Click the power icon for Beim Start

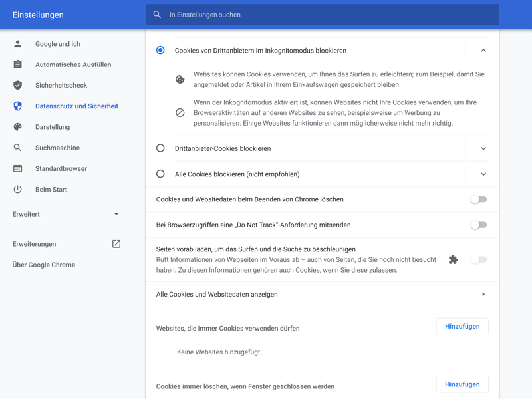point(18,190)
